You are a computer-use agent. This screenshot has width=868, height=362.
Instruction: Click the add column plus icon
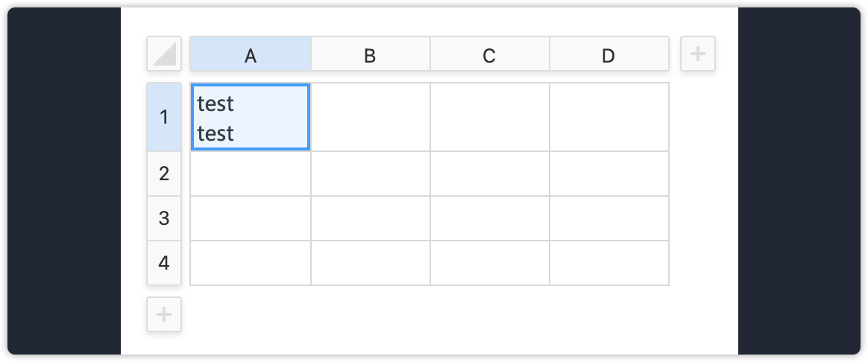697,54
